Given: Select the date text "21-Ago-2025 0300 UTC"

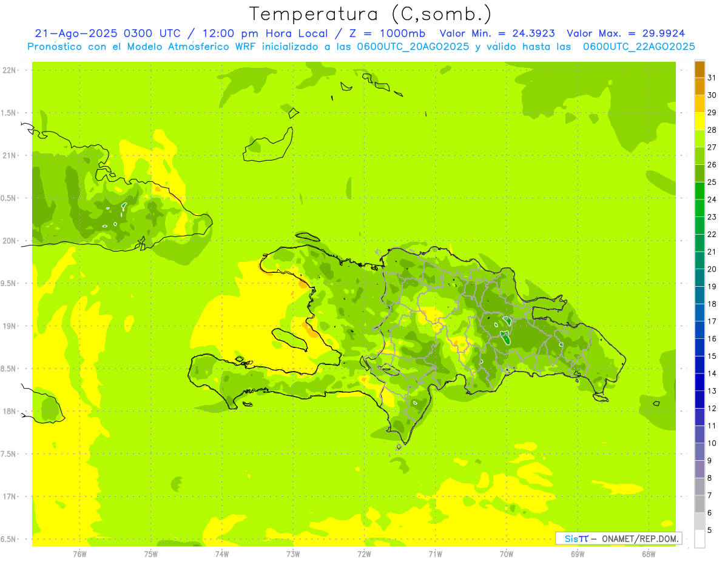Looking at the screenshot, I should [107, 33].
